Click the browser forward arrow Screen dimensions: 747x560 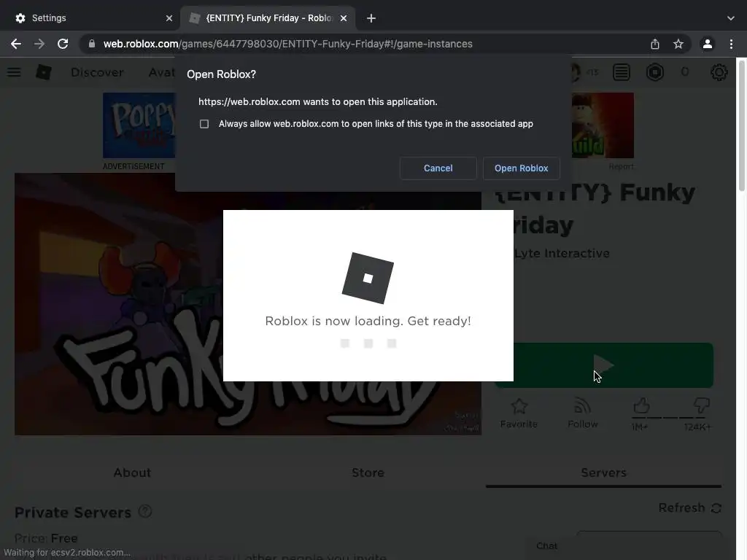pos(39,44)
